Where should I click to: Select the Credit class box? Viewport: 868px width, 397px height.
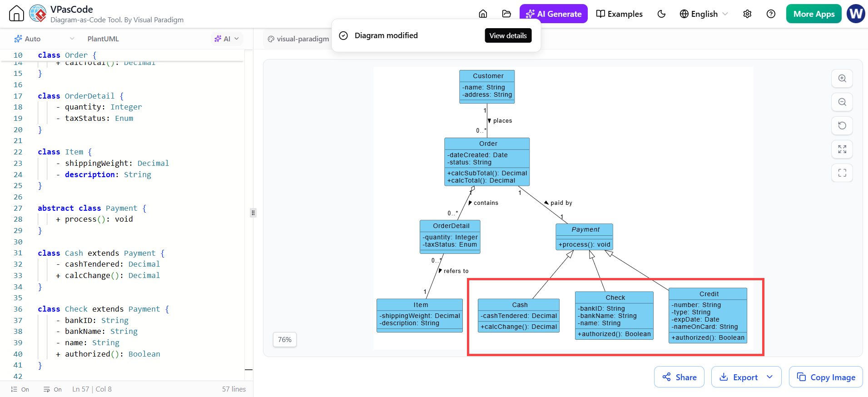pos(708,315)
